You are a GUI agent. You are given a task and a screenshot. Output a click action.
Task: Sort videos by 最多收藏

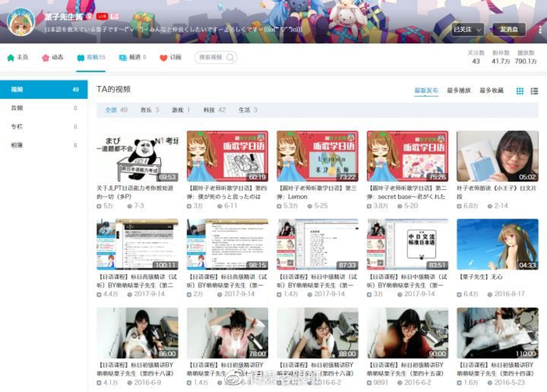point(492,91)
